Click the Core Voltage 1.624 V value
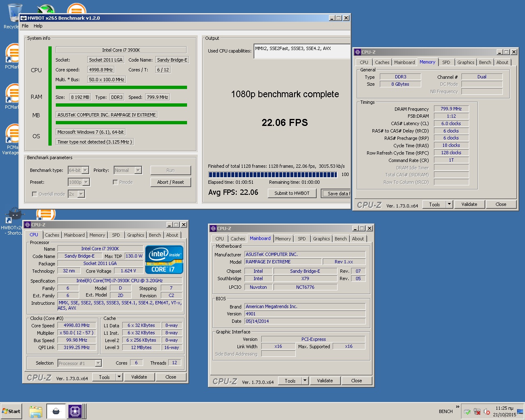This screenshot has width=525, height=420. [x=128, y=271]
